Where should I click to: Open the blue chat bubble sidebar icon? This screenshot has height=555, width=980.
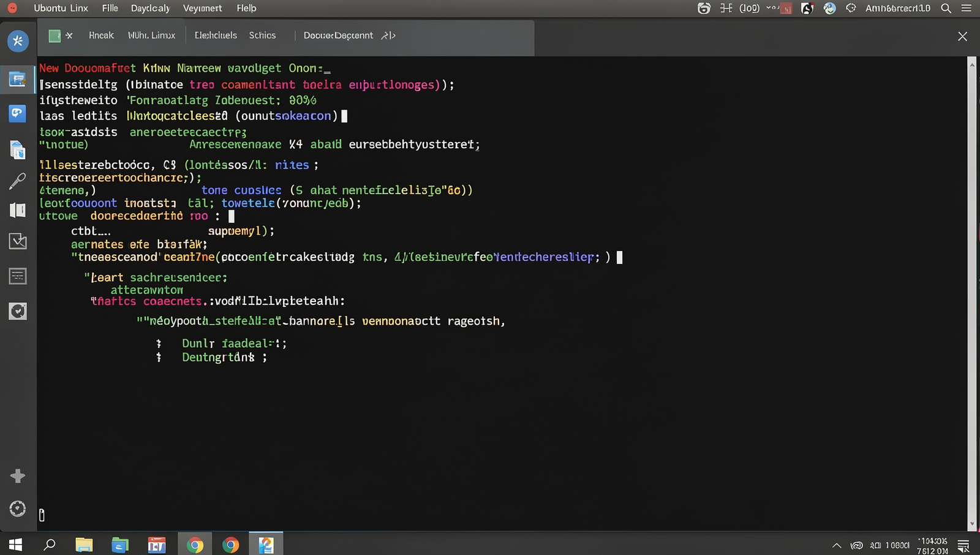point(17,113)
